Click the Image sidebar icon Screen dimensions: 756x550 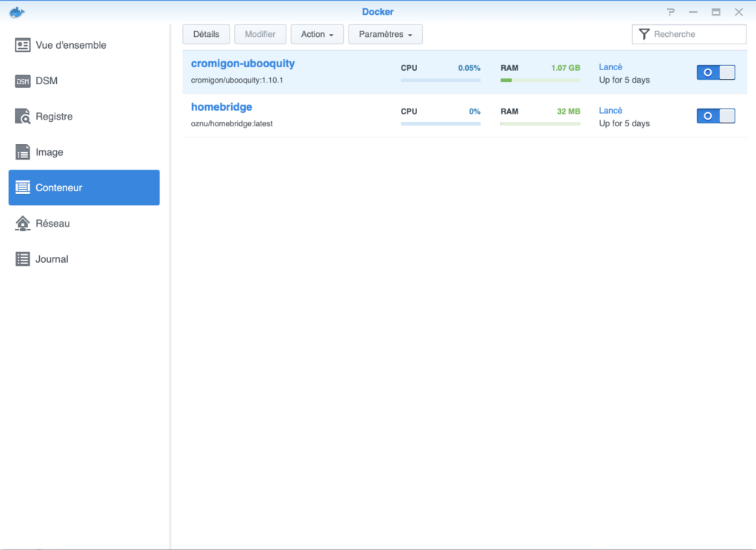pos(23,152)
